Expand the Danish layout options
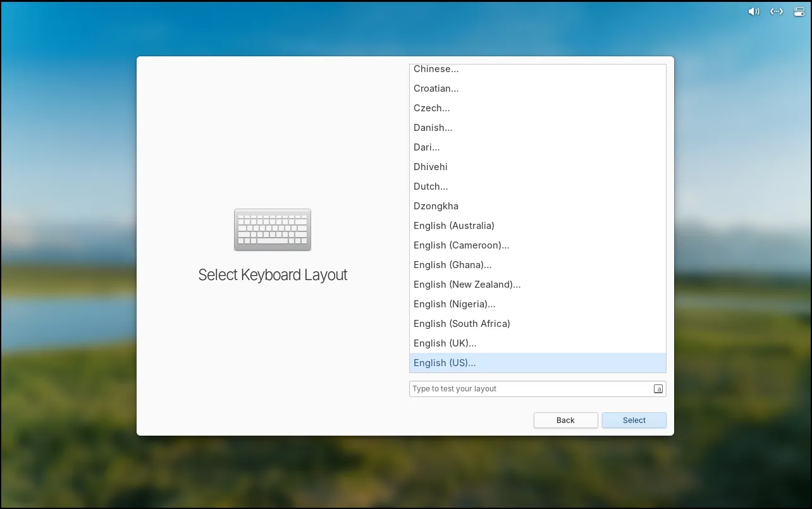The width and height of the screenshot is (812, 509). (433, 128)
